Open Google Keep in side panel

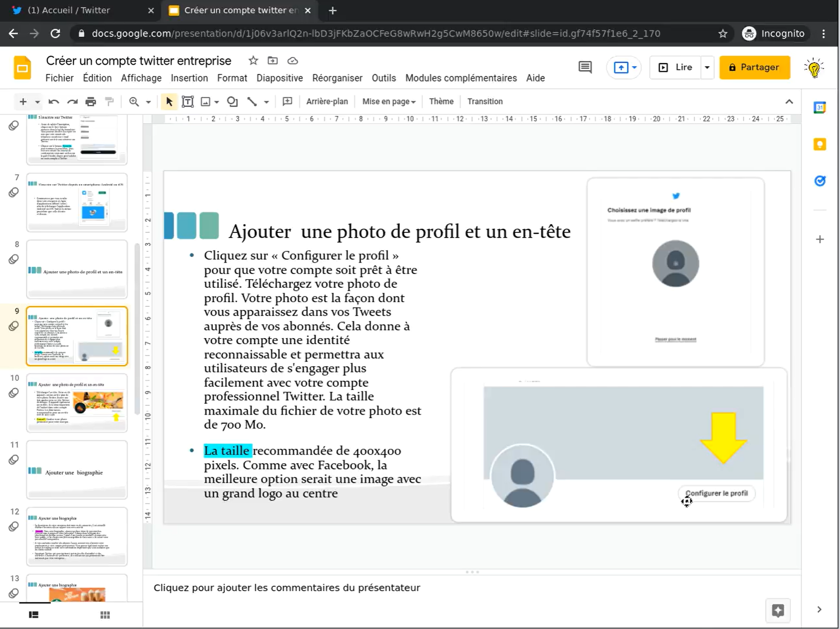click(x=819, y=144)
